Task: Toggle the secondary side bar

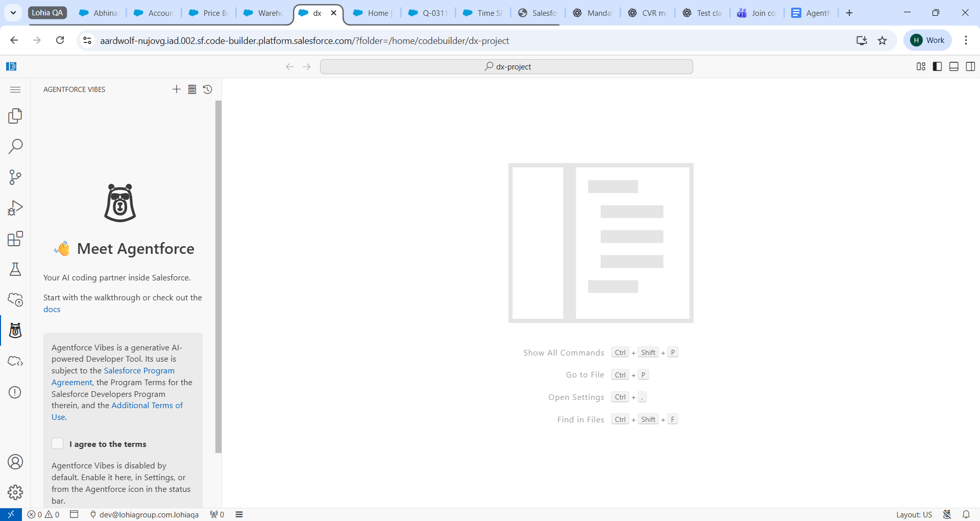Action: point(970,66)
